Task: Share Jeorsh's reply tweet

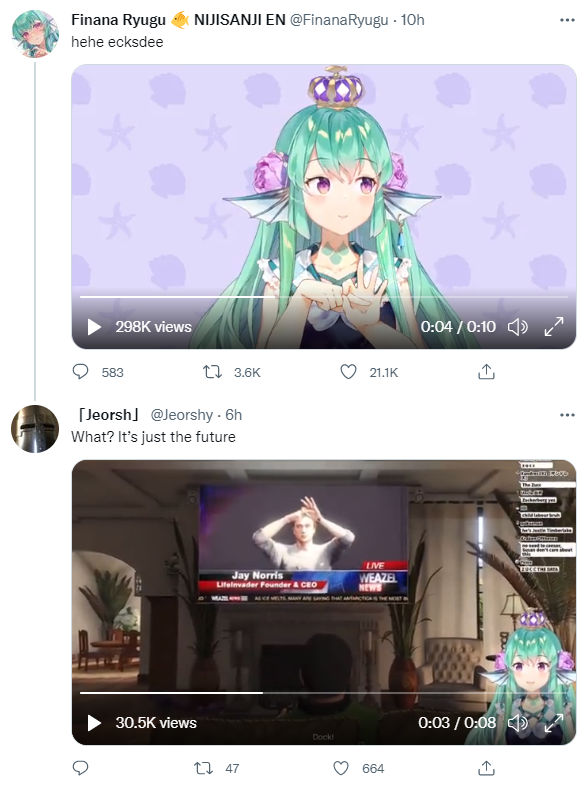Action: [486, 767]
